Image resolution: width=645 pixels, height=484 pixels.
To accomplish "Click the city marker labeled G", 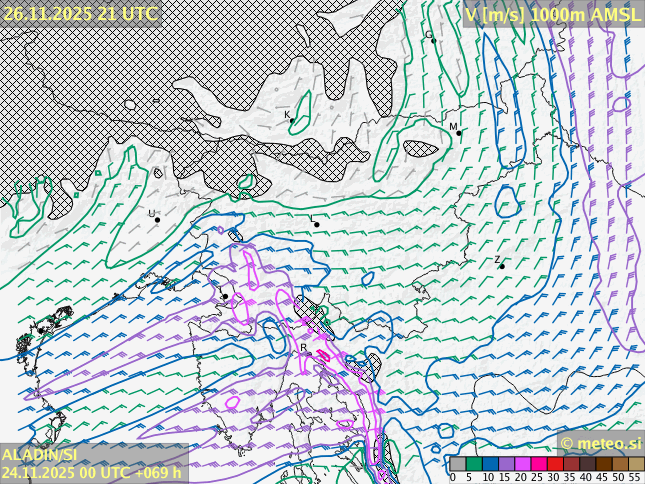I will tap(433, 40).
